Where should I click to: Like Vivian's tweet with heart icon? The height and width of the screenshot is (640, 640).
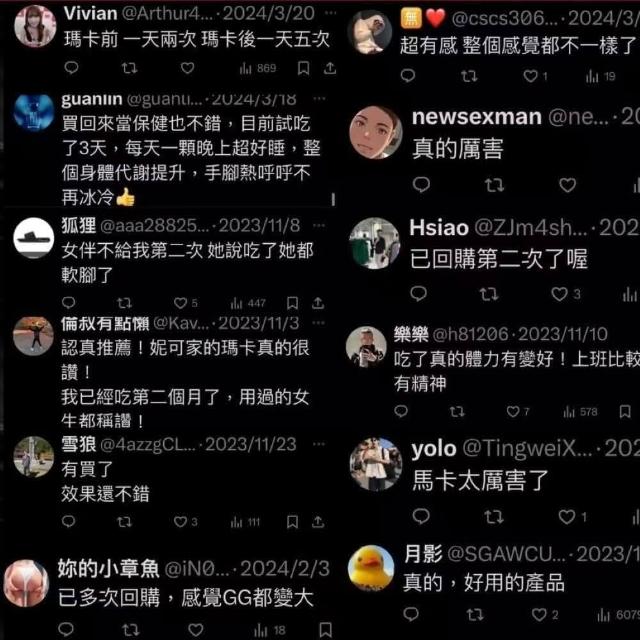tap(187, 68)
